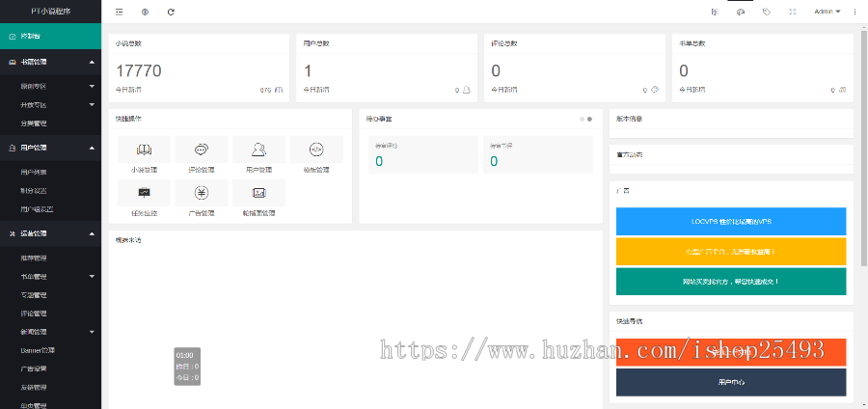Click the list icon in 书单总数 card
Image resolution: width=868 pixels, height=409 pixels.
pos(843,90)
